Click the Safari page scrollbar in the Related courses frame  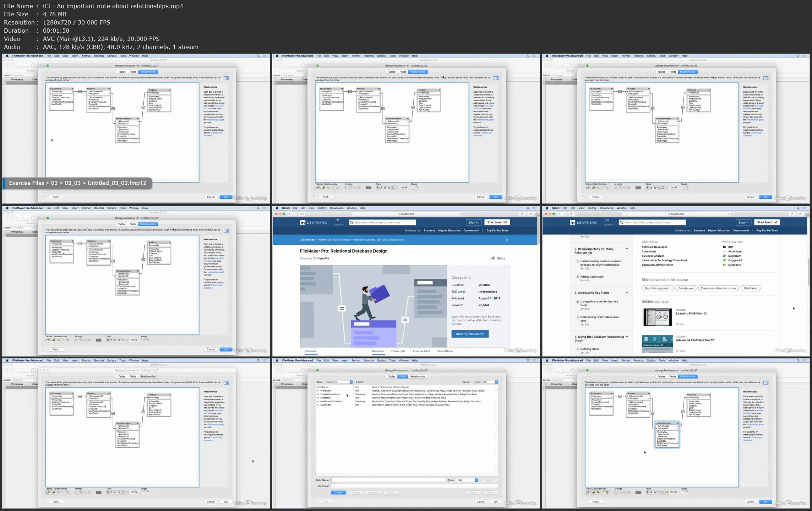[x=808, y=272]
